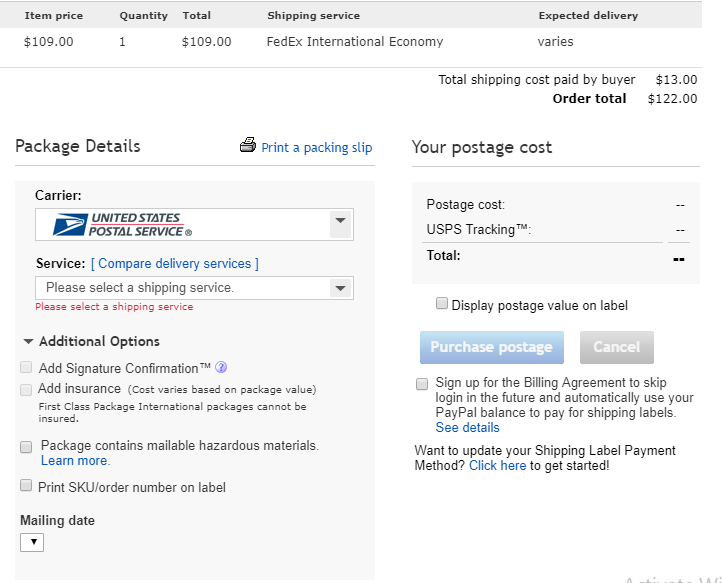Click the USPS Tracking™ row label
The width and height of the screenshot is (722, 583).
point(479,229)
